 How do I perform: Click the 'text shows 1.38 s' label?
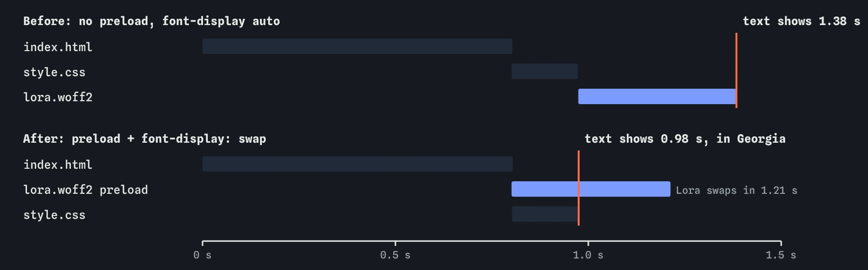(801, 21)
